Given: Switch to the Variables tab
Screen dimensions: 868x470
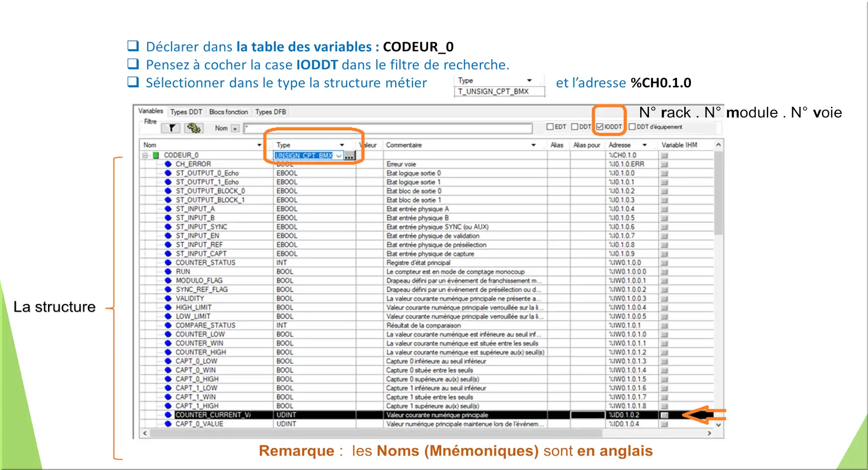Looking at the screenshot, I should 151,111.
